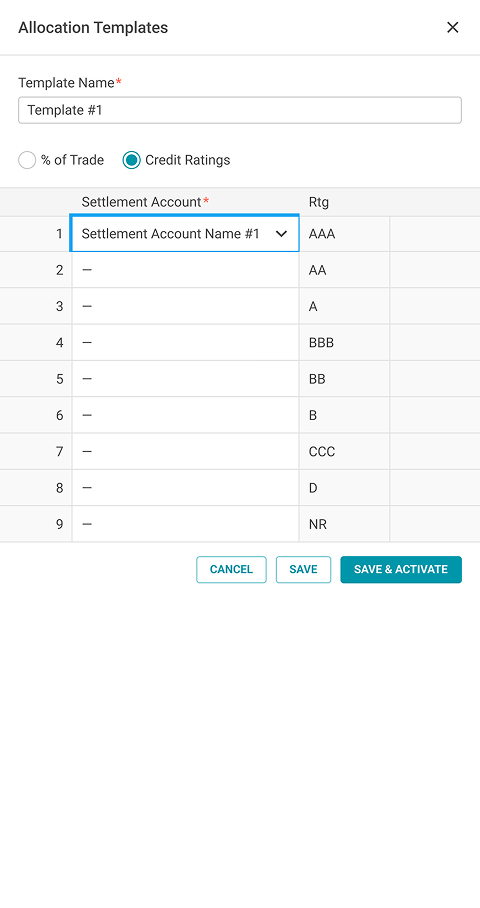Click the Template Name input field
Viewport: 480px width, 908px height.
click(x=240, y=110)
